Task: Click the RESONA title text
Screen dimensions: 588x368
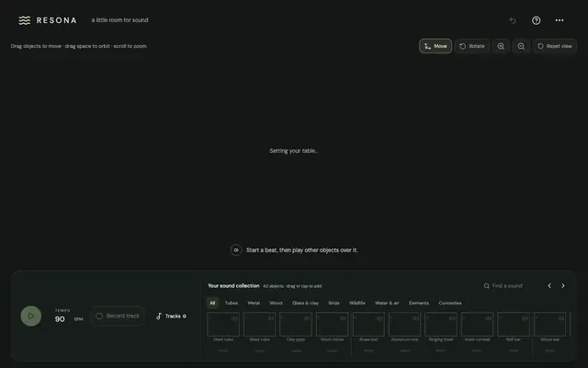Action: 57,20
